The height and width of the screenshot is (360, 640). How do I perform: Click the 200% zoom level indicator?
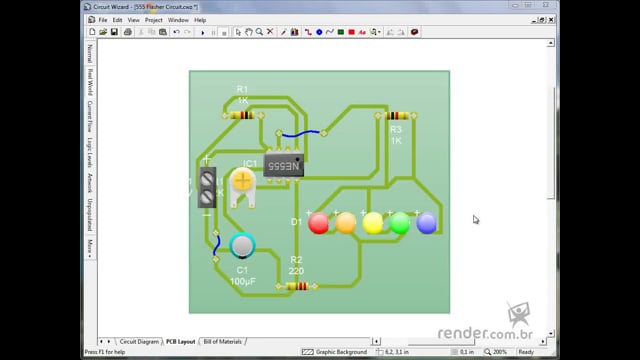496,352
